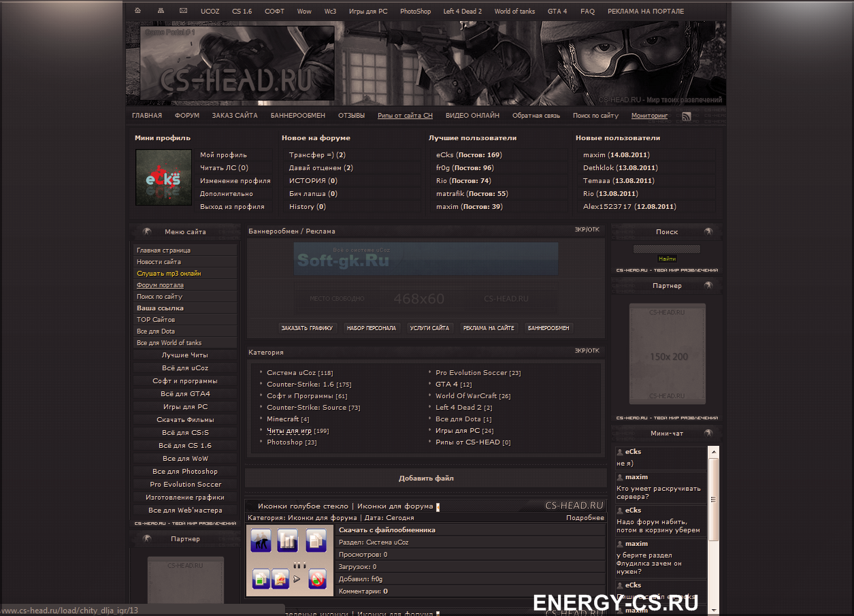Open the CS 1.6 top menu item

pyautogui.click(x=242, y=12)
